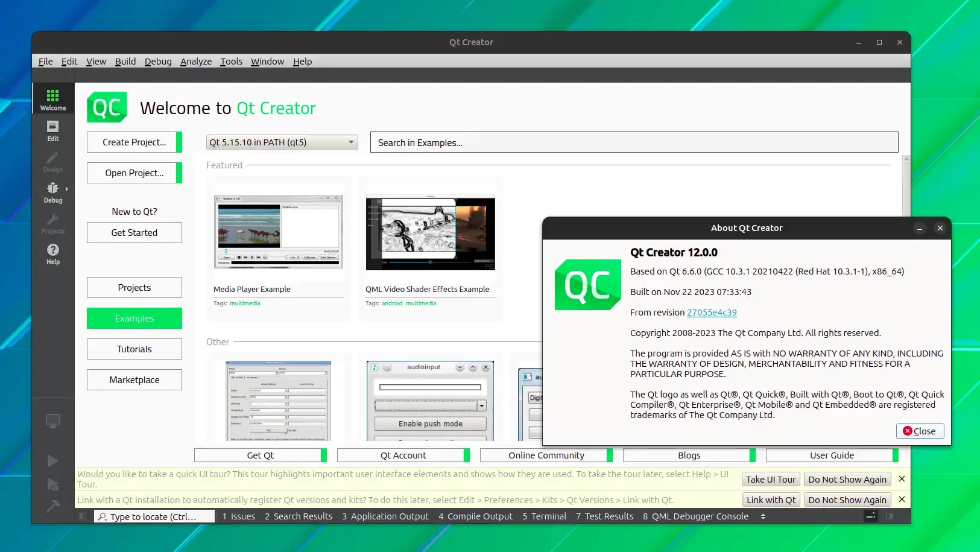Open the Search Results output pane
This screenshot has height=552, width=980.
[299, 516]
